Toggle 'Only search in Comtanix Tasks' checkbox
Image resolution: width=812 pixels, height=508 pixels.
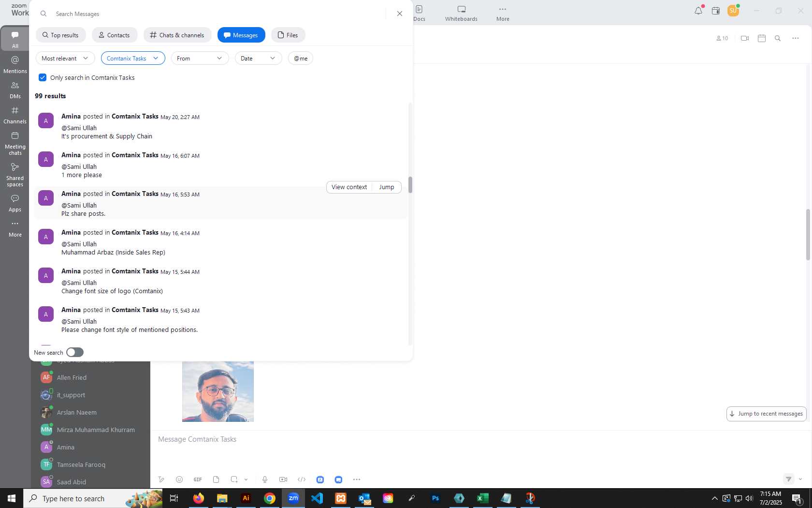43,77
